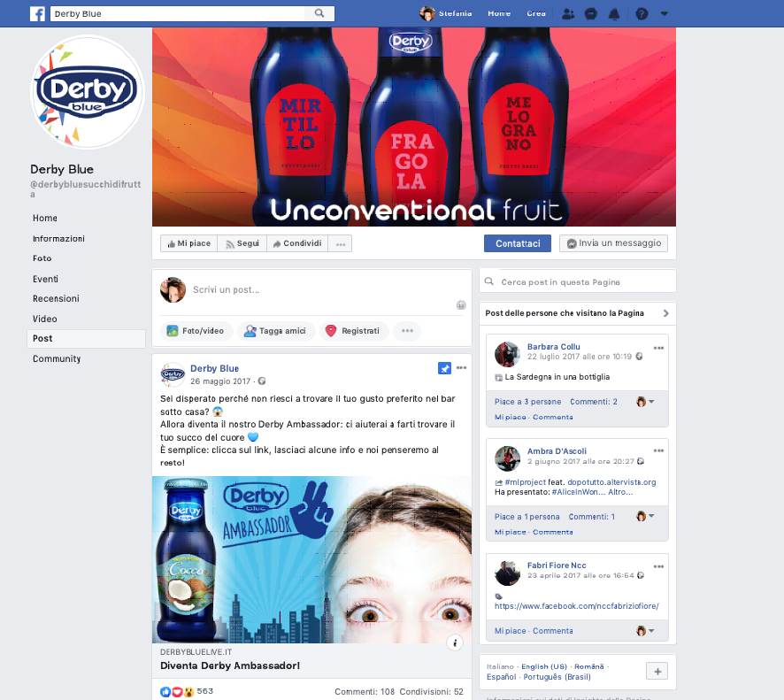
Task: Open the Ambassador coconut juice post image
Action: [x=311, y=560]
